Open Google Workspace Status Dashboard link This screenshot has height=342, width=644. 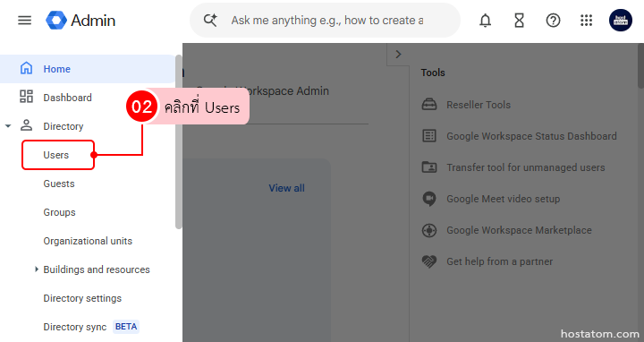(531, 136)
